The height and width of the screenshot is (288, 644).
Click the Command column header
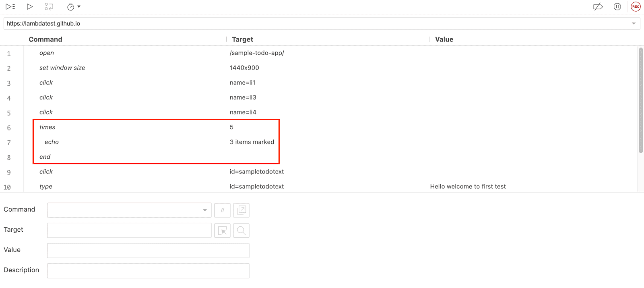[x=45, y=39]
